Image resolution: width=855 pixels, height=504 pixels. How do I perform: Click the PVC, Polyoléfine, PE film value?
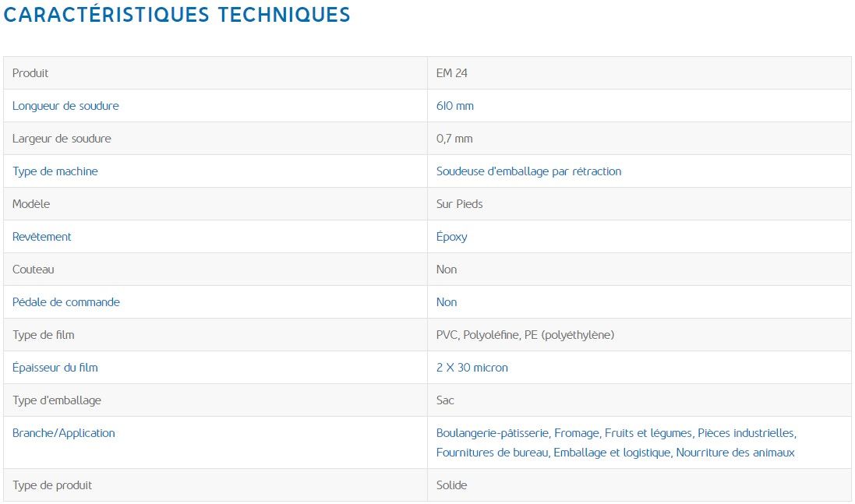525,335
